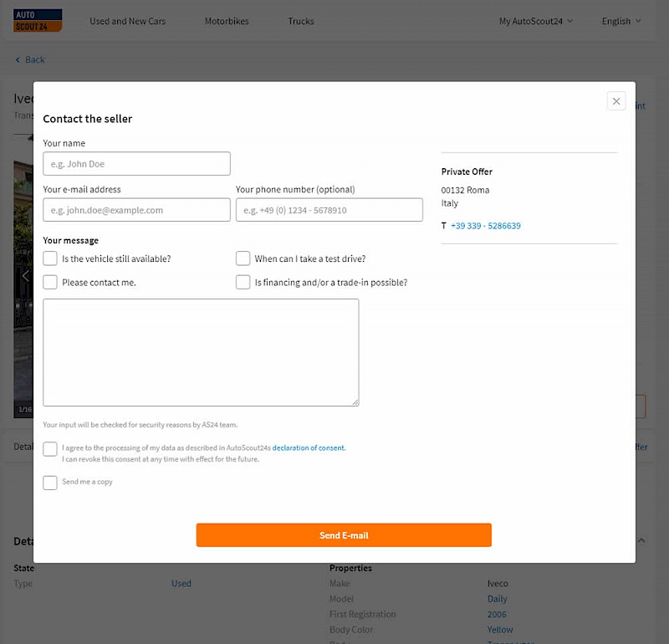Open the English language dropdown
The width and height of the screenshot is (669, 644).
tap(620, 21)
